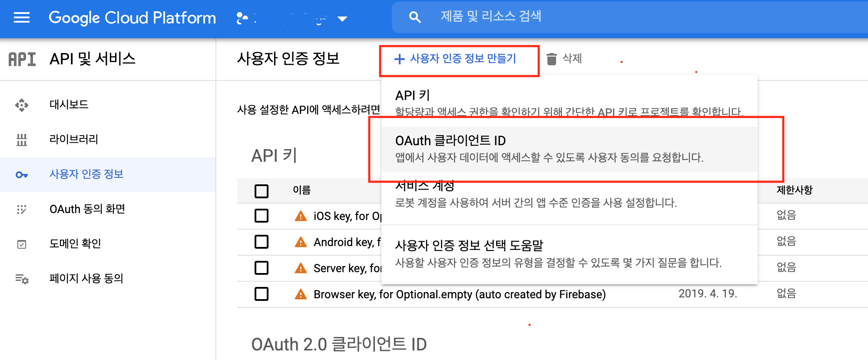Choose OAuth 클라이언트 ID from the menu

click(569, 149)
